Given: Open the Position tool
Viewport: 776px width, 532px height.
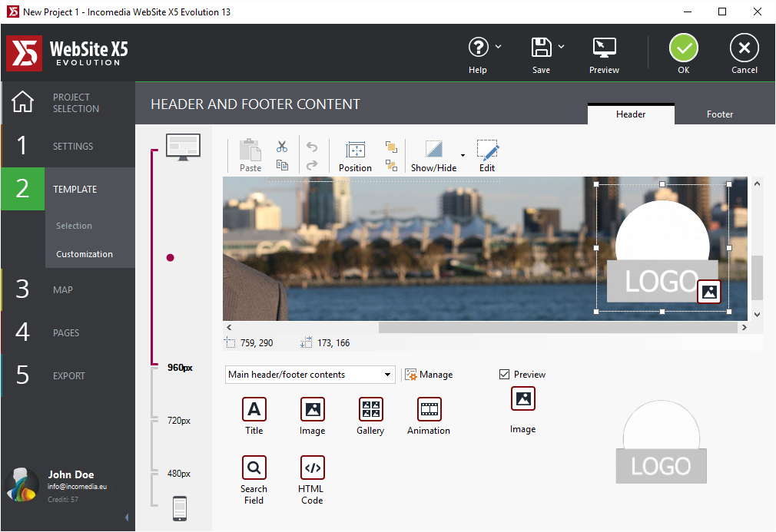Looking at the screenshot, I should pyautogui.click(x=355, y=156).
